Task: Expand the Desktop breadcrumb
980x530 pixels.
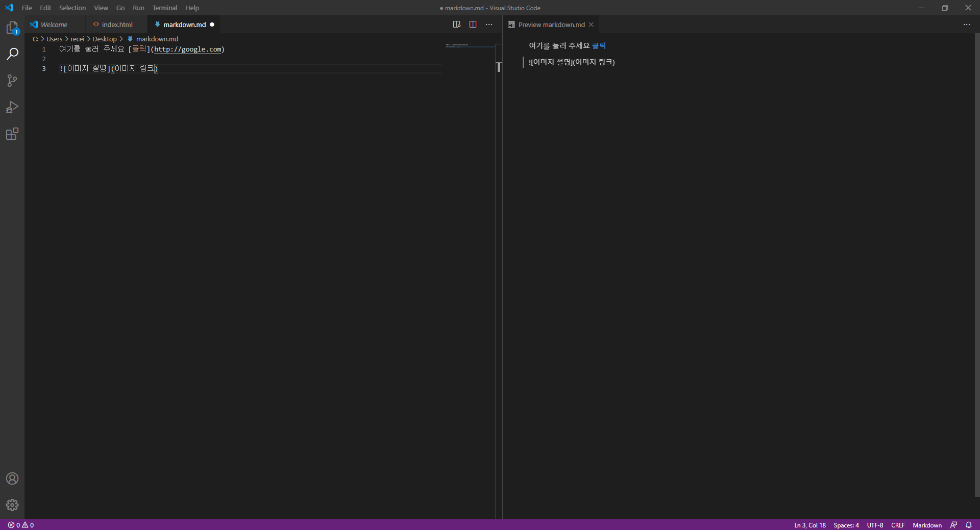Action: tap(105, 39)
